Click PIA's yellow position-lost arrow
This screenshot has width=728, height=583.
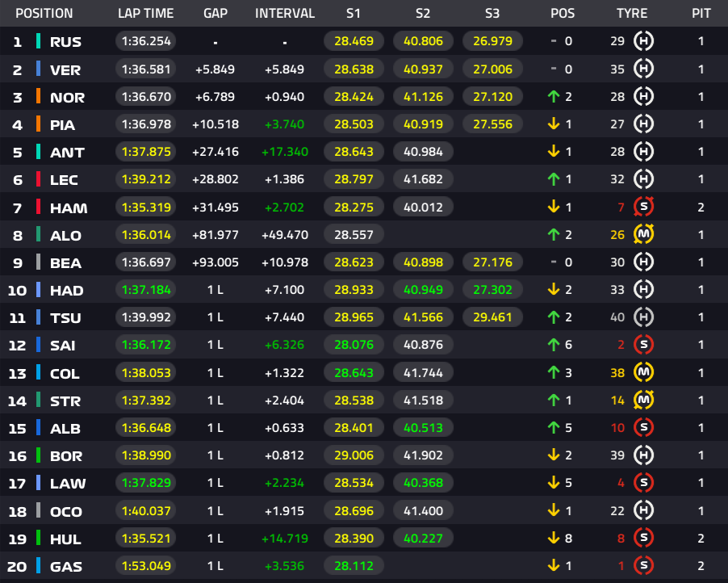coord(554,124)
